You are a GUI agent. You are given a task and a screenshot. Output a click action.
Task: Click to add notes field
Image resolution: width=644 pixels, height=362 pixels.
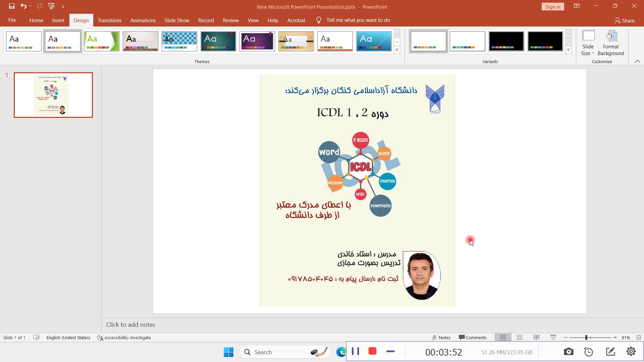pos(372,325)
